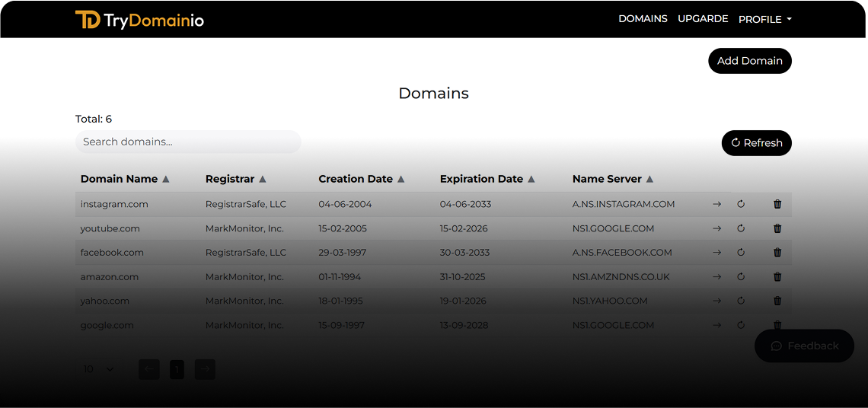Delete yahoo.com with trash icon
This screenshot has width=868, height=408.
(x=777, y=301)
